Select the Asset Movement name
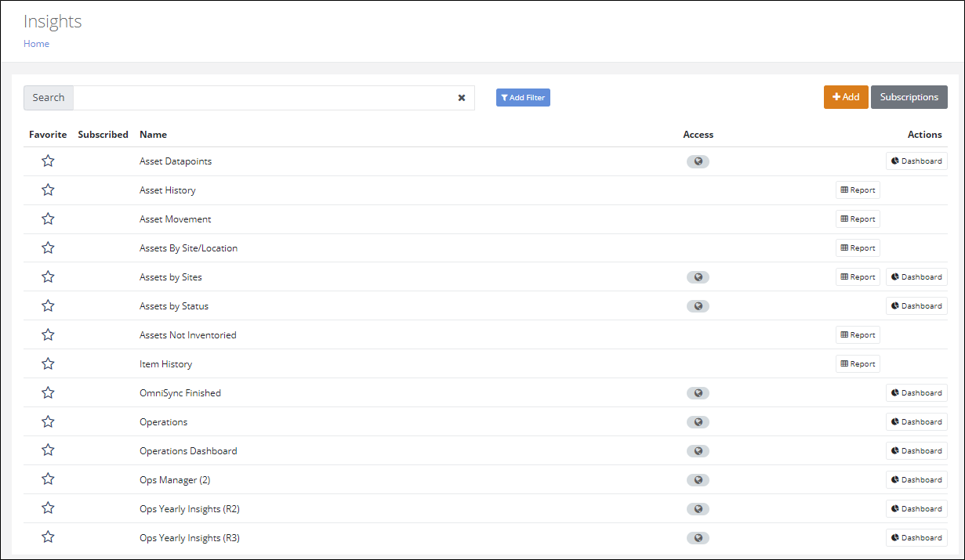Viewport: 965px width, 560px height. 176,219
